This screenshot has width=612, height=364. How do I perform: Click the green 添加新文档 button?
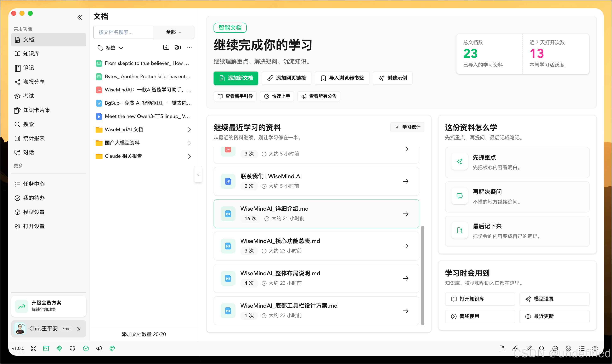(x=236, y=78)
